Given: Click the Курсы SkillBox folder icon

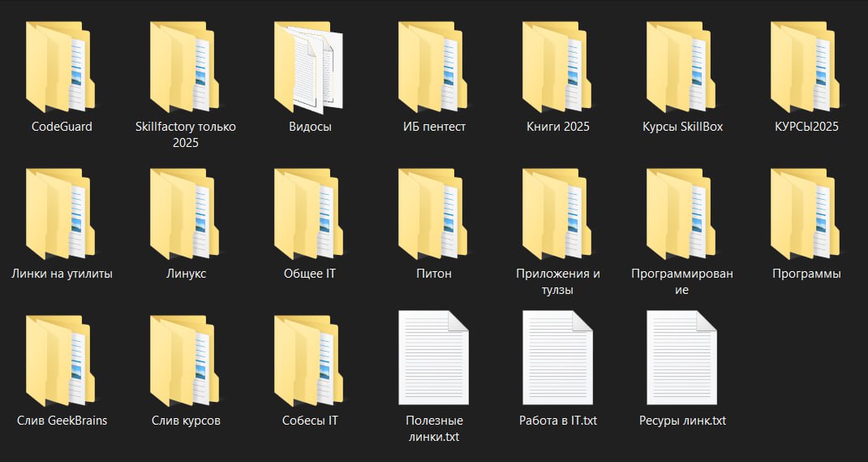Looking at the screenshot, I should point(681,67).
